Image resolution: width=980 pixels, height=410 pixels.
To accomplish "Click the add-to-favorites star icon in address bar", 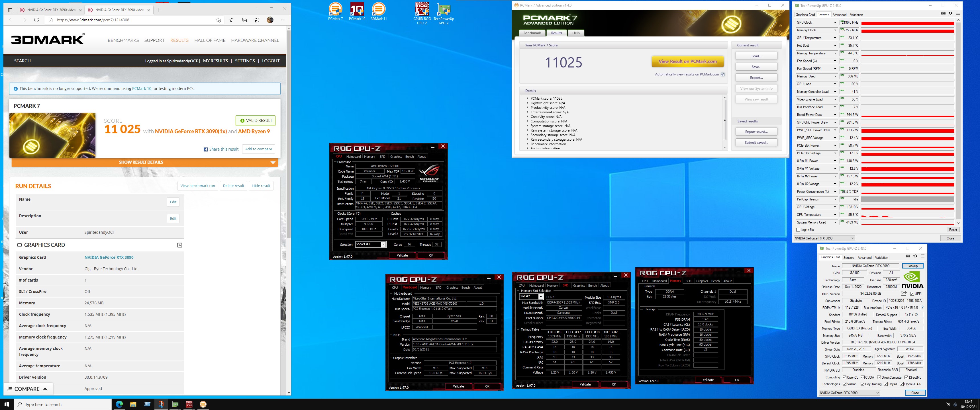I will 219,20.
